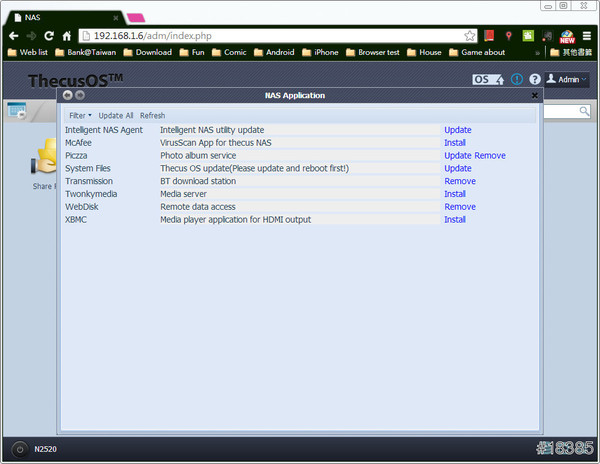Open the Admin user dropdown
The height and width of the screenshot is (464, 600).
[x=567, y=80]
